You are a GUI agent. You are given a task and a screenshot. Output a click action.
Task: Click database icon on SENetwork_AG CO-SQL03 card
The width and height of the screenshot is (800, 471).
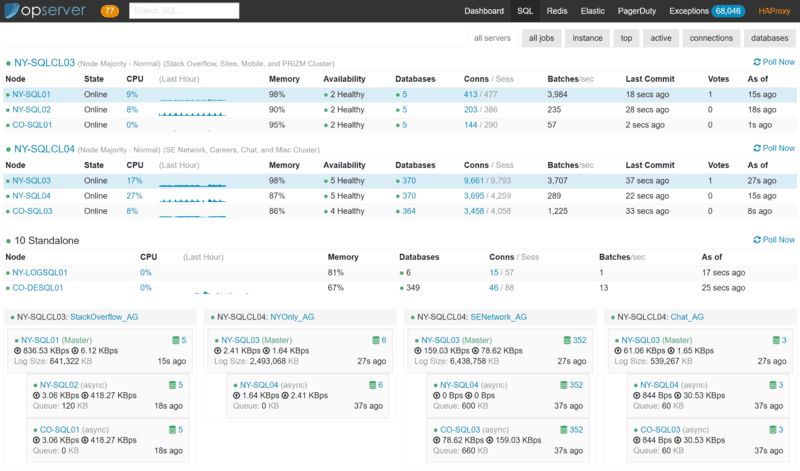(x=565, y=430)
